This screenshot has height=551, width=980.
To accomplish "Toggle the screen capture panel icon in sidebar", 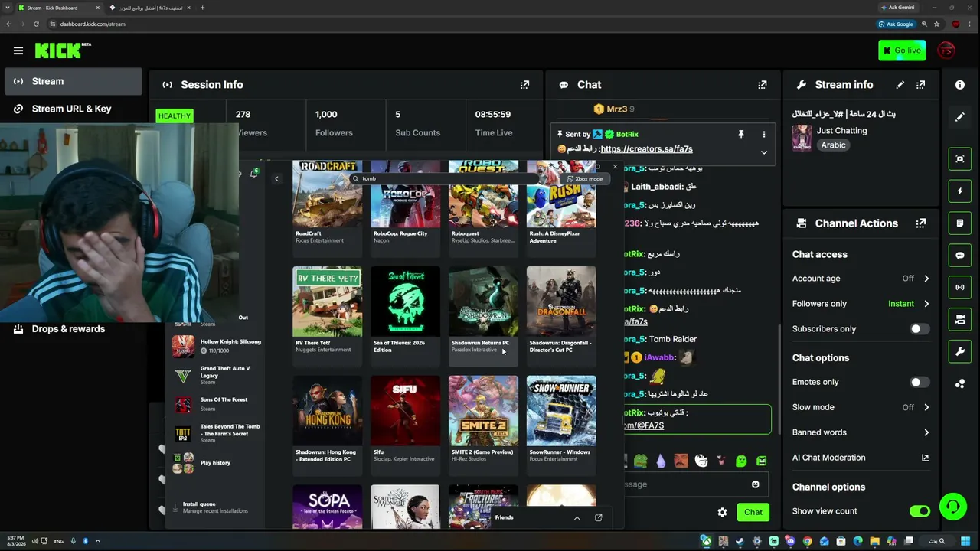I will (960, 159).
